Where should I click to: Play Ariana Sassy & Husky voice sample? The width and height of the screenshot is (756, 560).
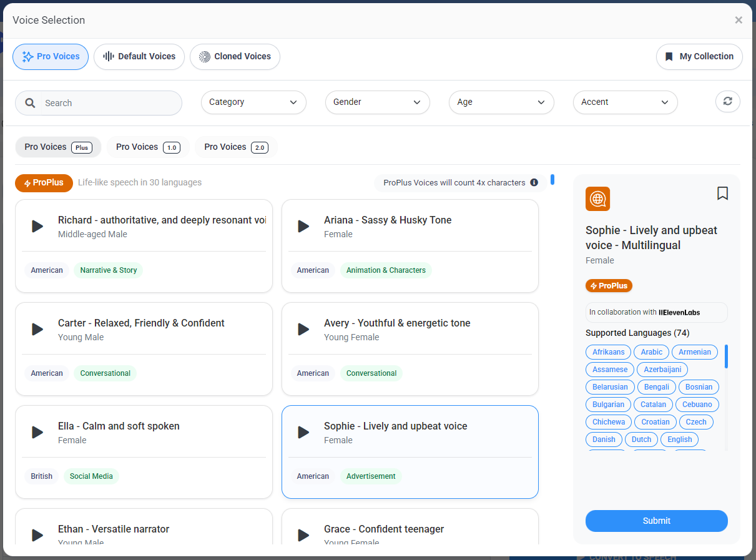tap(303, 226)
